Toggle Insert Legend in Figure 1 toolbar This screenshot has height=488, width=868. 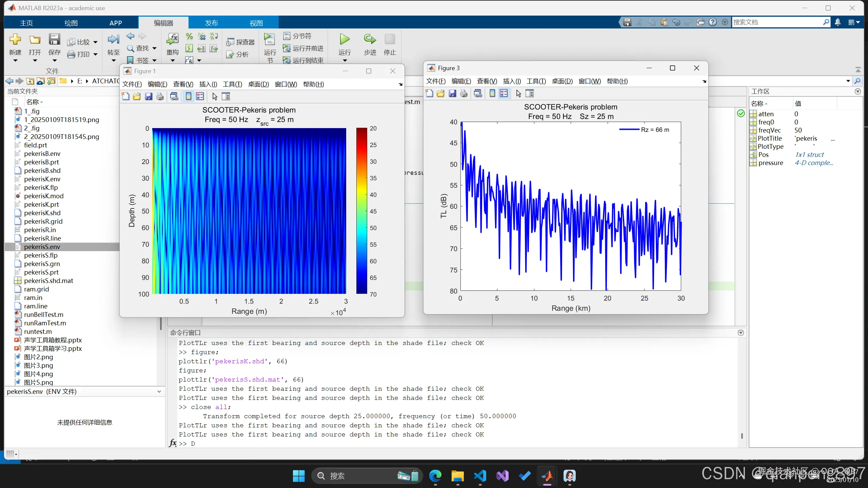pyautogui.click(x=200, y=97)
